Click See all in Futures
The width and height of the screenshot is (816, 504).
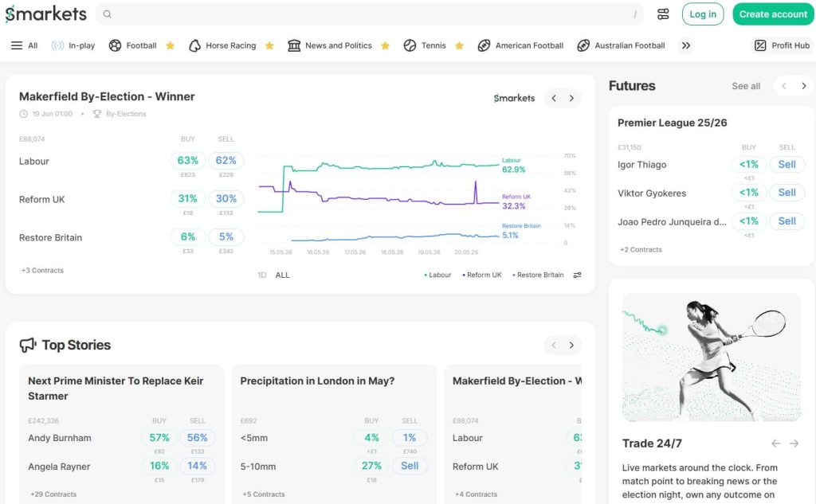pos(746,86)
